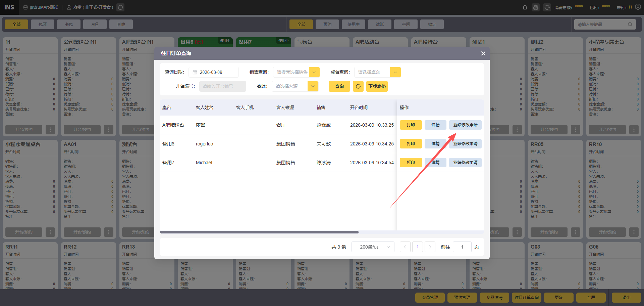The height and width of the screenshot is (306, 644).
Task: Open the 200条/页 page size selector
Action: pos(373,247)
